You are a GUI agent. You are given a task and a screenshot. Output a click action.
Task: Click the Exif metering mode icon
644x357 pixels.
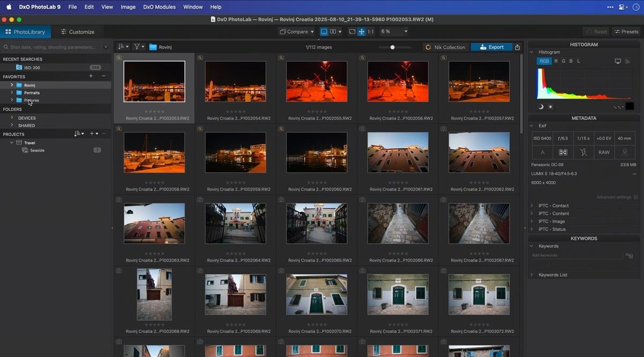[x=563, y=152]
